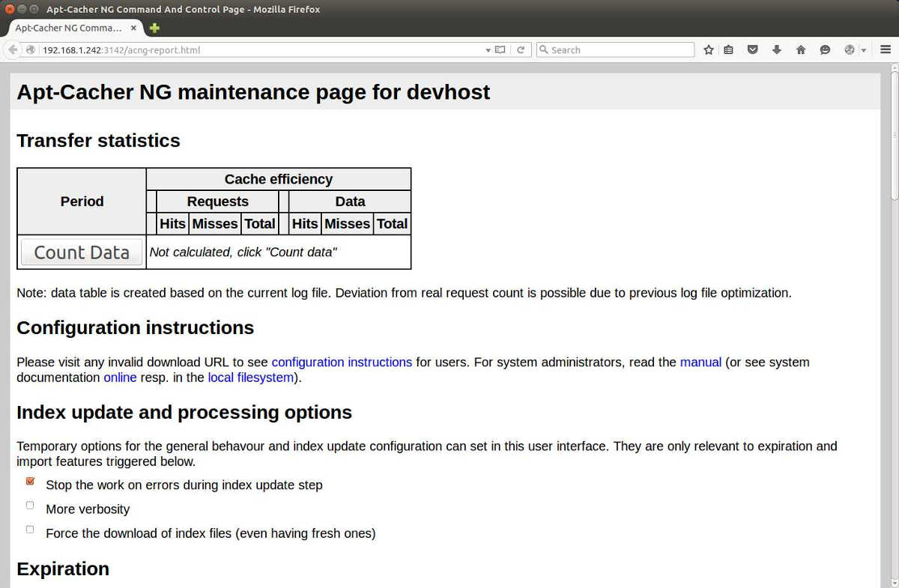Reload the current page

pyautogui.click(x=521, y=50)
